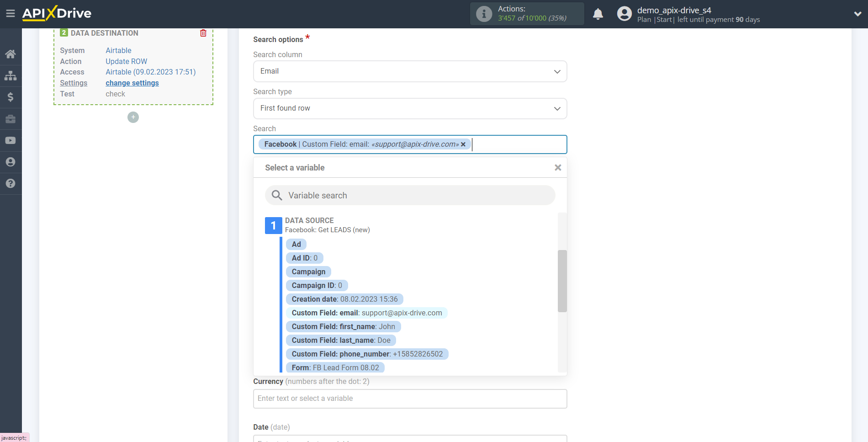Click the user account avatar icon
Viewport: 868px width, 442px height.
point(624,14)
